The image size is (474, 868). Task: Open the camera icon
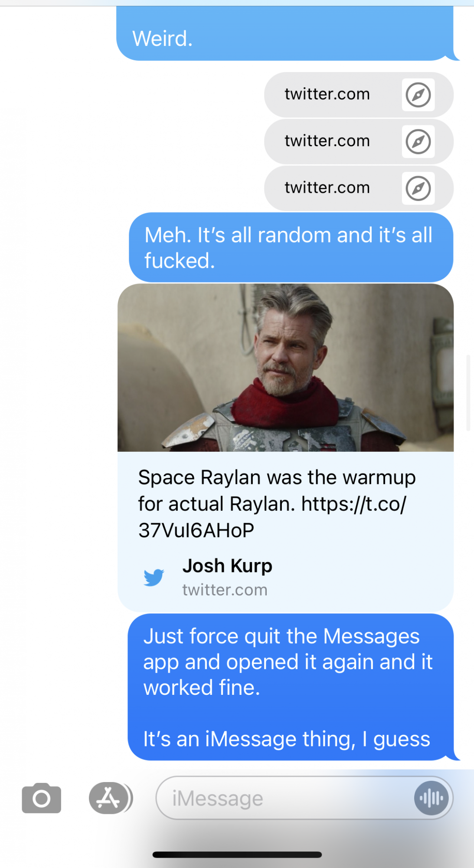click(41, 798)
